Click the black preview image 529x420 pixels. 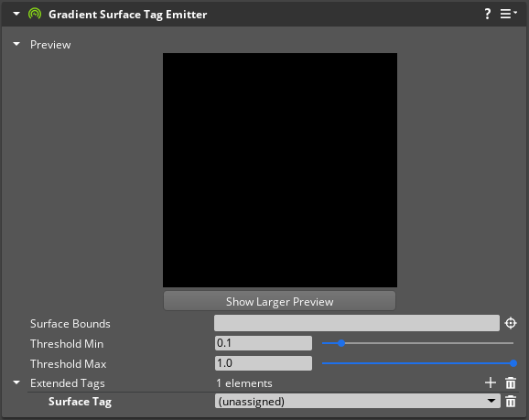[x=280, y=170]
